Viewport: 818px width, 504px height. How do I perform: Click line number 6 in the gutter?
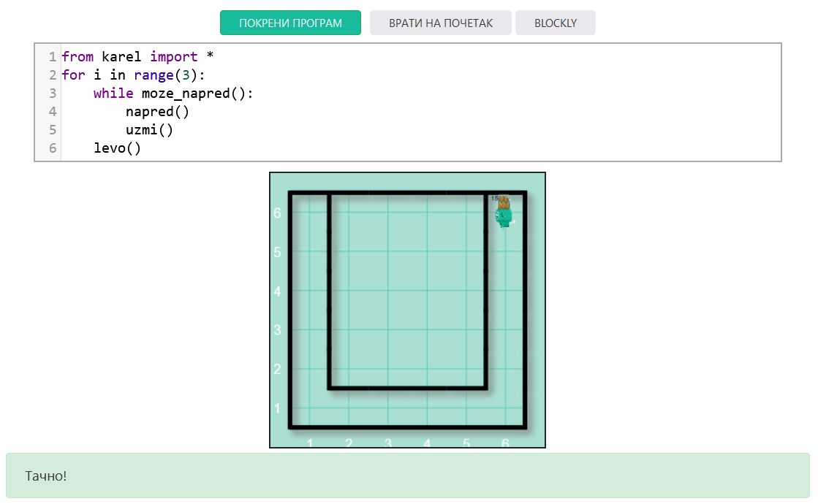(52, 148)
